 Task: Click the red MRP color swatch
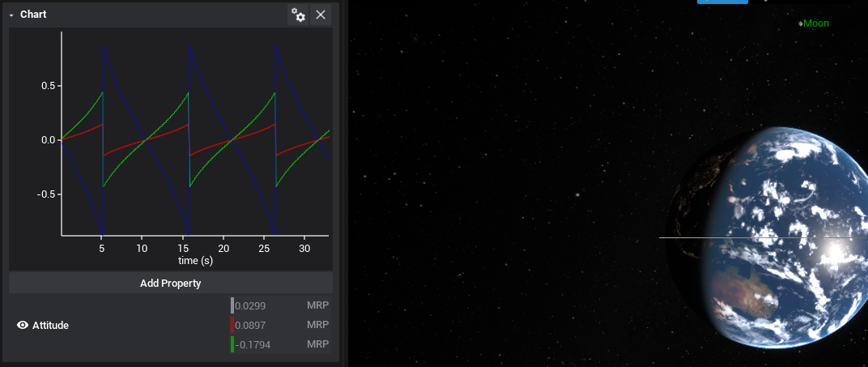[x=232, y=324]
